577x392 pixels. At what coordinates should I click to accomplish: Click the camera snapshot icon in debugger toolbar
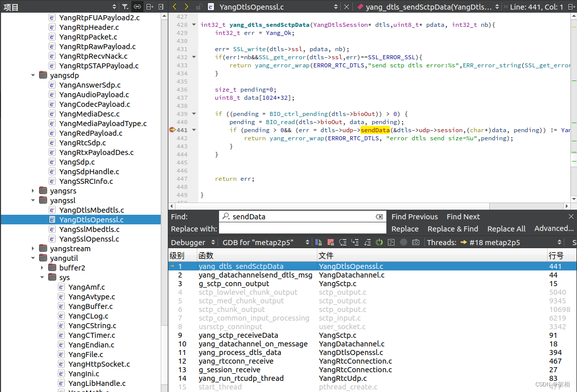(x=416, y=242)
